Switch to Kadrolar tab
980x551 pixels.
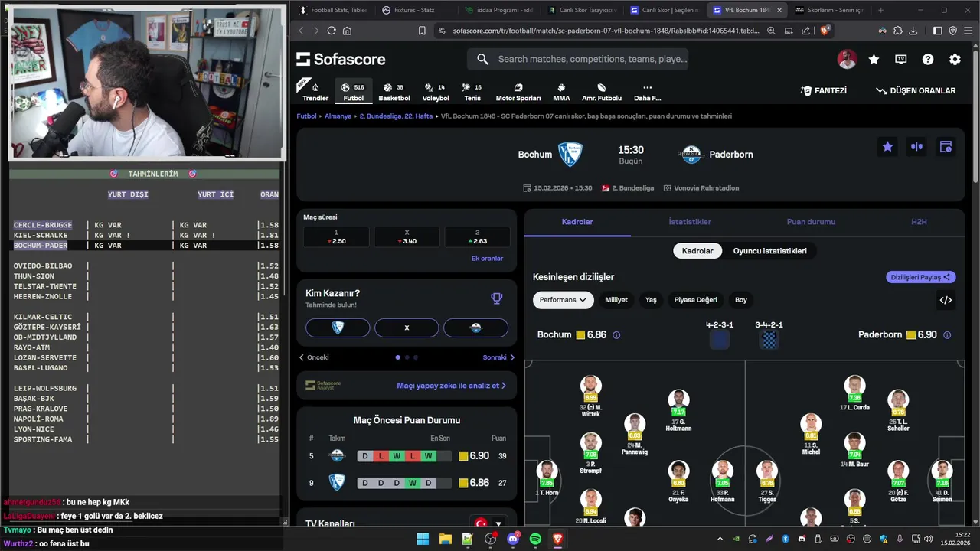pyautogui.click(x=577, y=222)
